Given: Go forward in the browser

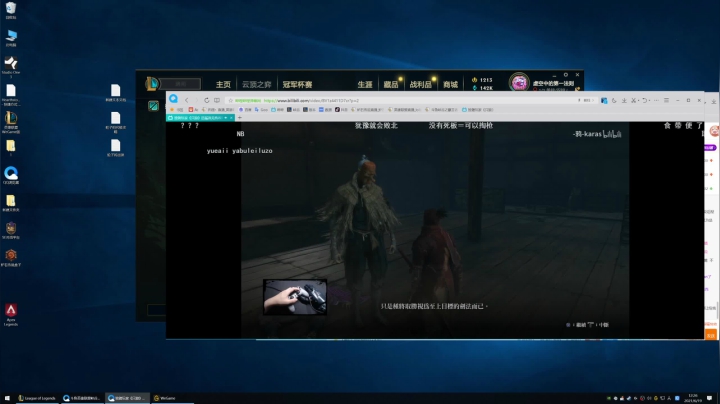Looking at the screenshot, I should coord(197,100).
